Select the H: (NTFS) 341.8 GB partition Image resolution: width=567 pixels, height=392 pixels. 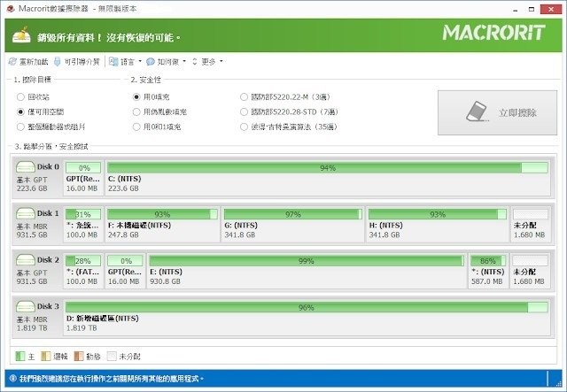[x=437, y=225]
